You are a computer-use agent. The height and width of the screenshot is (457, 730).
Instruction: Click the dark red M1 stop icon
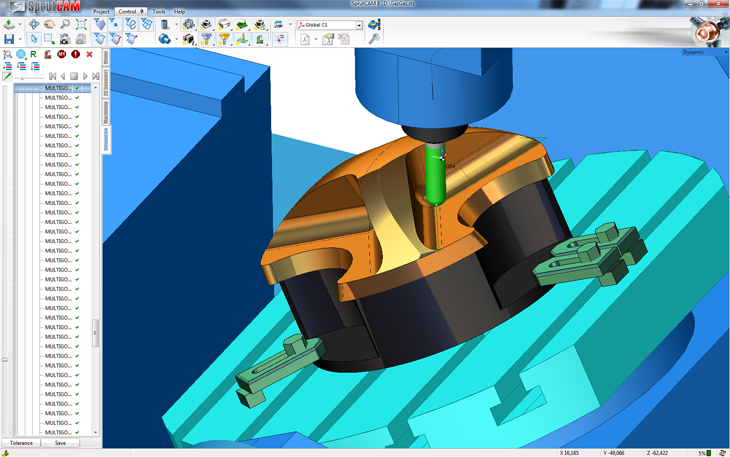(61, 54)
